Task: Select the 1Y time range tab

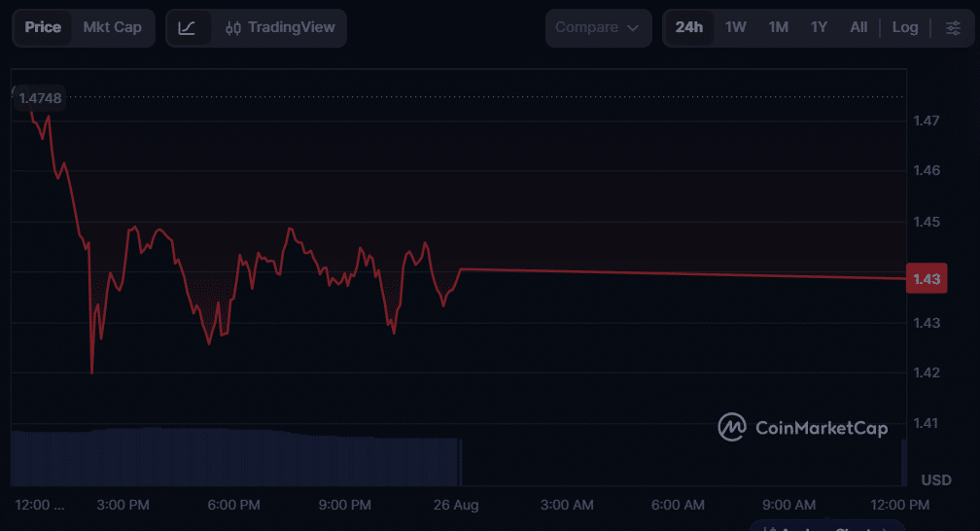Action: click(x=819, y=27)
